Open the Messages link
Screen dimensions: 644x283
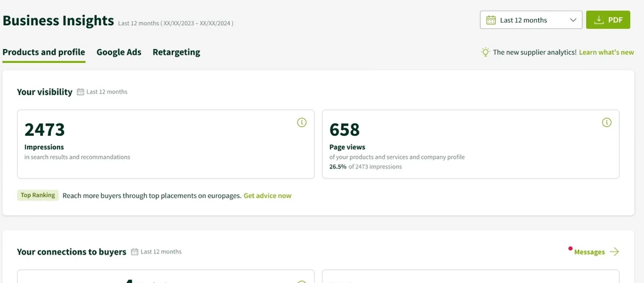pos(589,252)
